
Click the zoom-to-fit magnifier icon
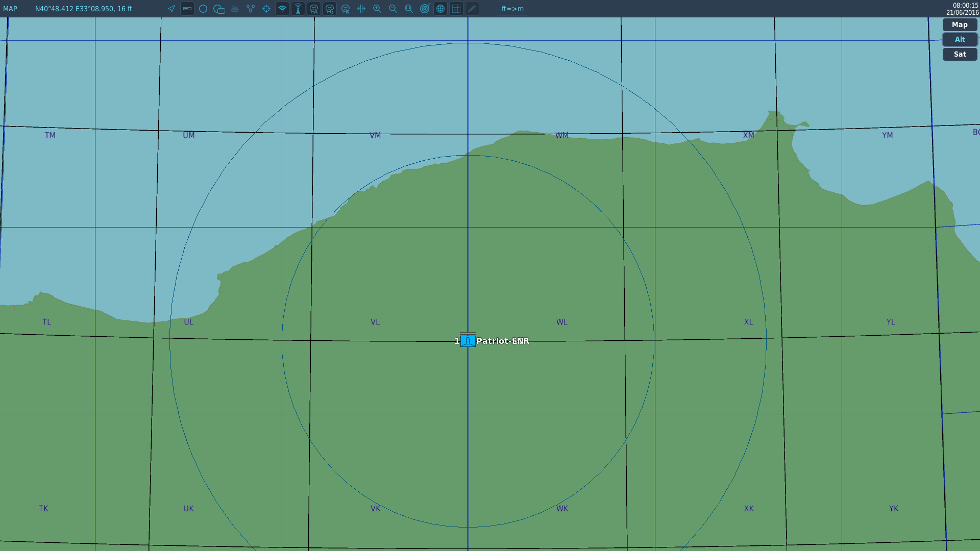click(409, 9)
